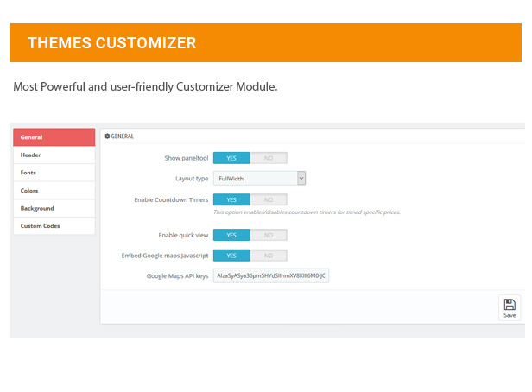The width and height of the screenshot is (532, 392).
Task: Open the General settings tab
Action: tap(54, 137)
